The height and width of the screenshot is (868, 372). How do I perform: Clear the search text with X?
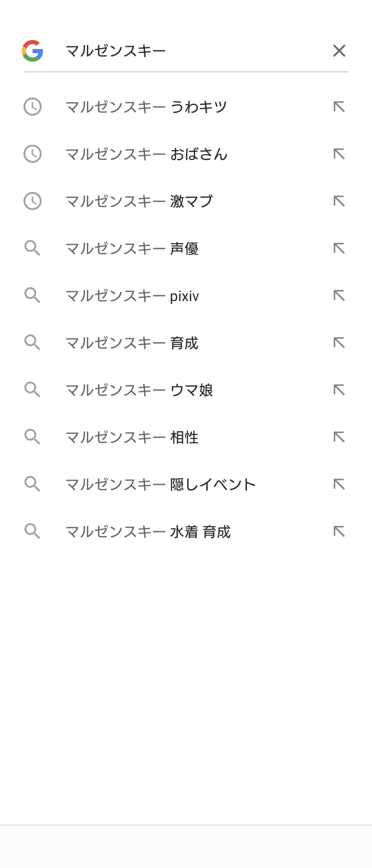tap(339, 51)
